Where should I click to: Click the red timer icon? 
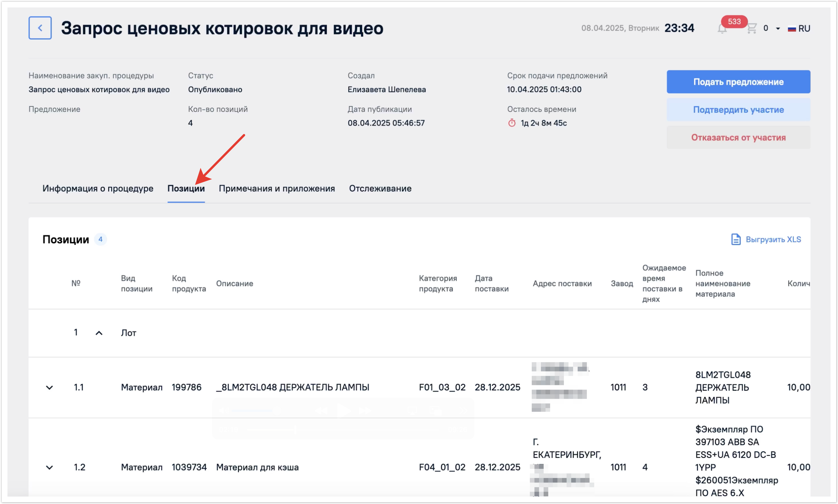[x=512, y=123]
